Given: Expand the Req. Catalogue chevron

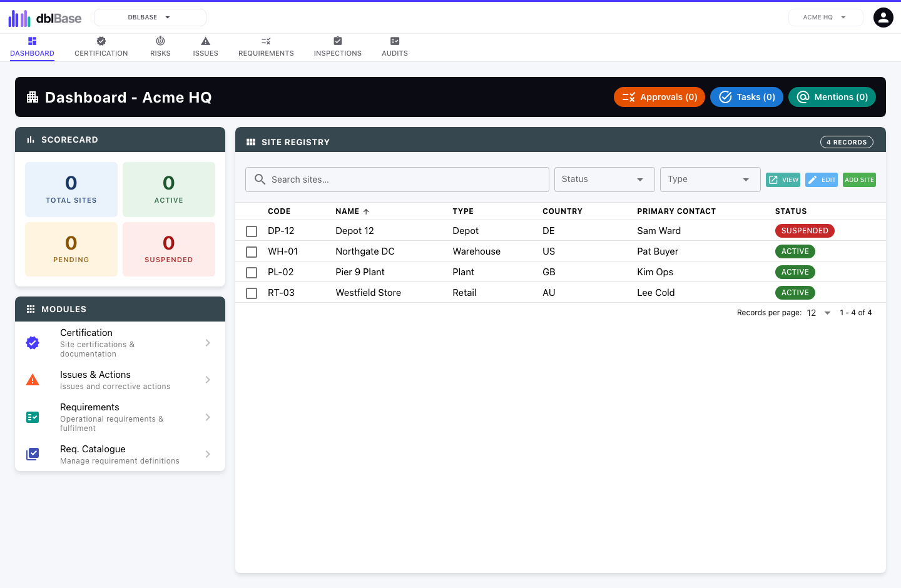Looking at the screenshot, I should 208,454.
